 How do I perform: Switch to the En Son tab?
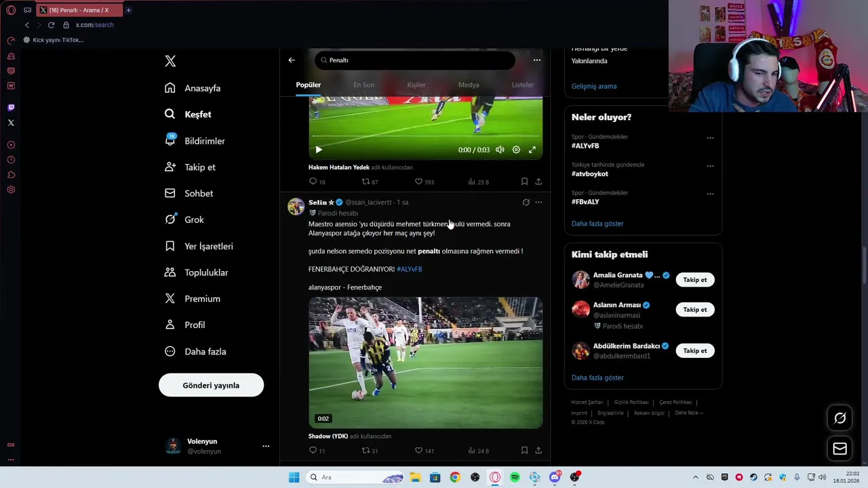[x=363, y=85]
